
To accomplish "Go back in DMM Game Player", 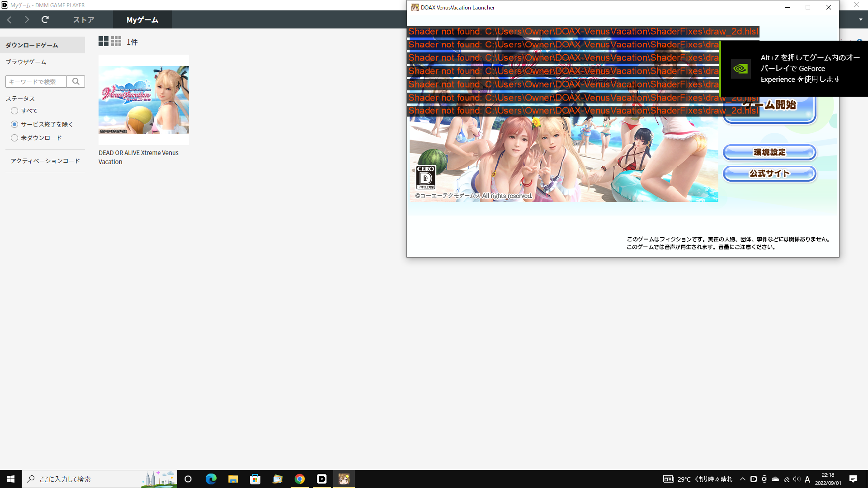I will [x=9, y=19].
